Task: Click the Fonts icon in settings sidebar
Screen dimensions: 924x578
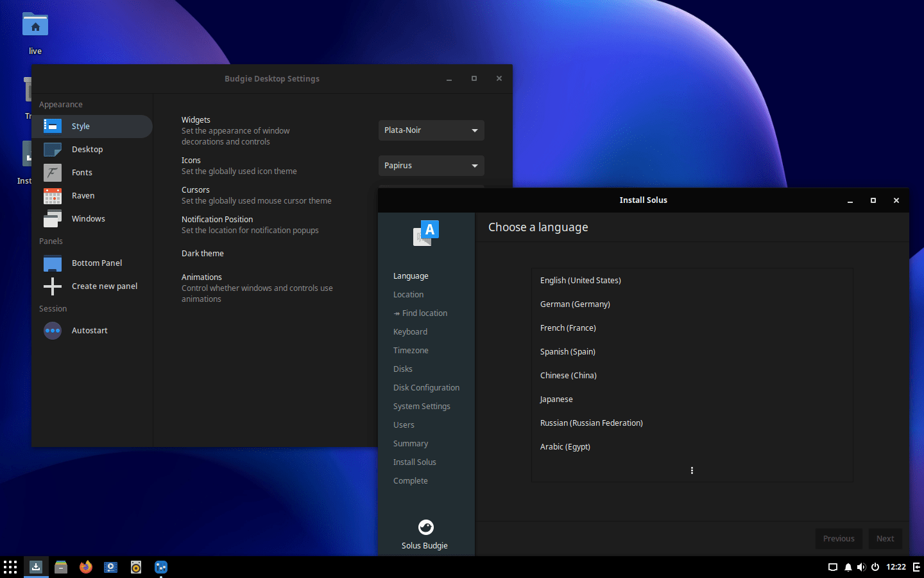Action: coord(53,173)
